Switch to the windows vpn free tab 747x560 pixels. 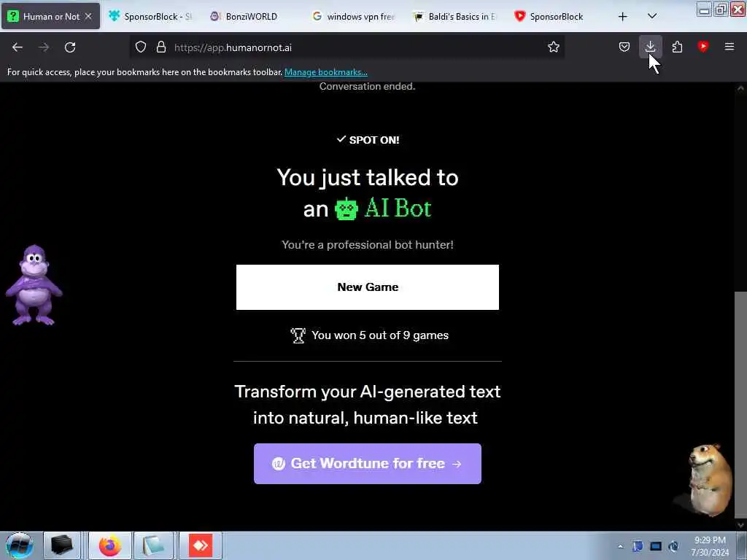point(354,16)
